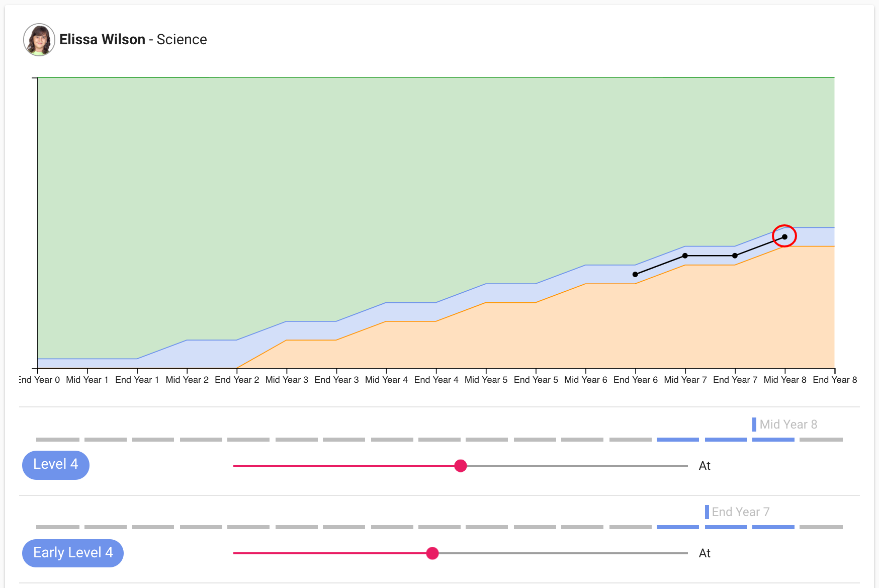The height and width of the screenshot is (588, 879).
Task: Click the Mid Year 8 label
Action: coord(788,425)
